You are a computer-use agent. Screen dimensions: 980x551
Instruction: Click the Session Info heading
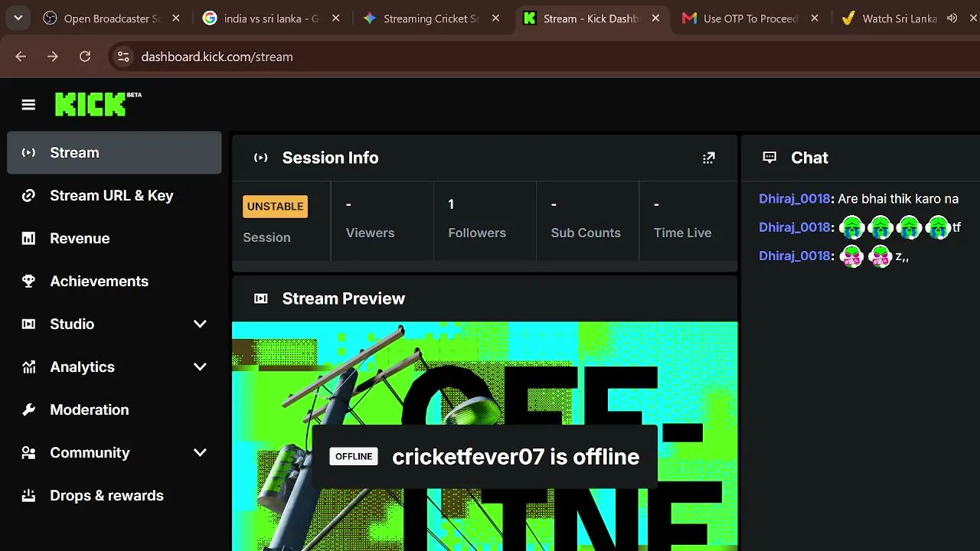pos(330,158)
